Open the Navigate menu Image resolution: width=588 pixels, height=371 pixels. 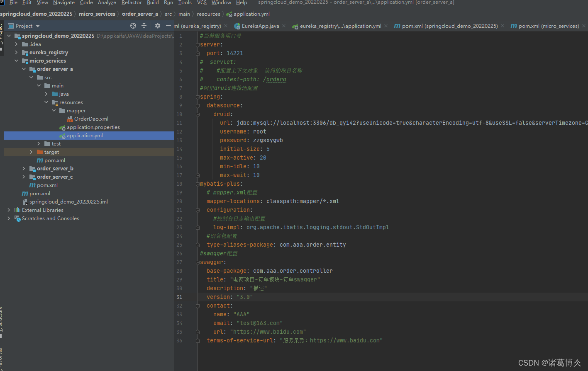pyautogui.click(x=64, y=2)
